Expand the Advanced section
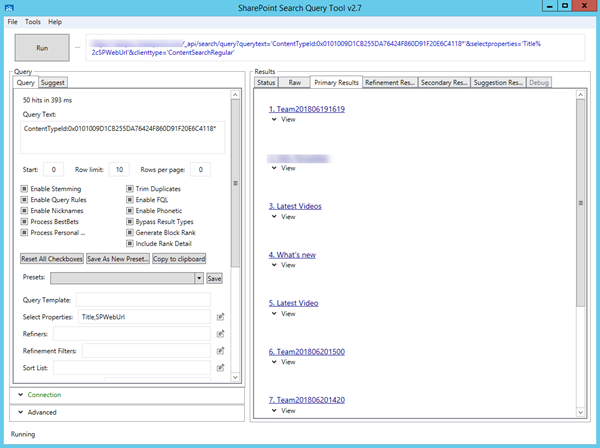 point(21,412)
